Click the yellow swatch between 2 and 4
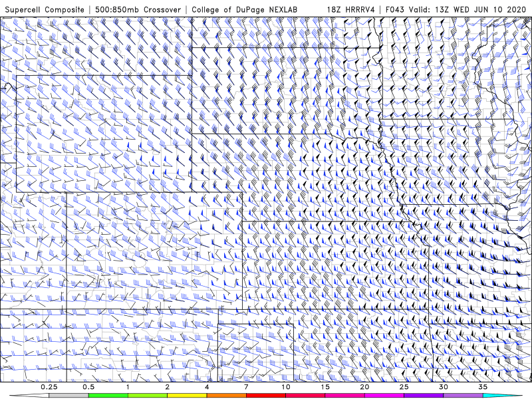Viewport: 532px width, 399px height. (187, 396)
